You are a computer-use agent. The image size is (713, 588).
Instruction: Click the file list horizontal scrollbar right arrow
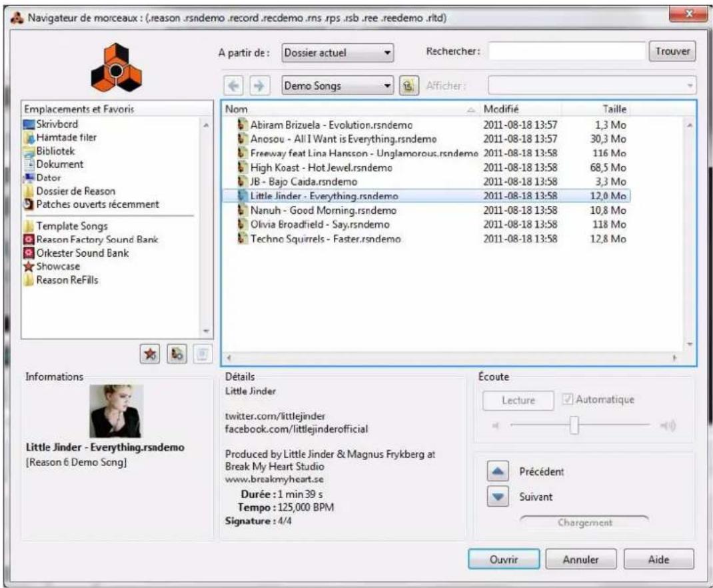(675, 358)
